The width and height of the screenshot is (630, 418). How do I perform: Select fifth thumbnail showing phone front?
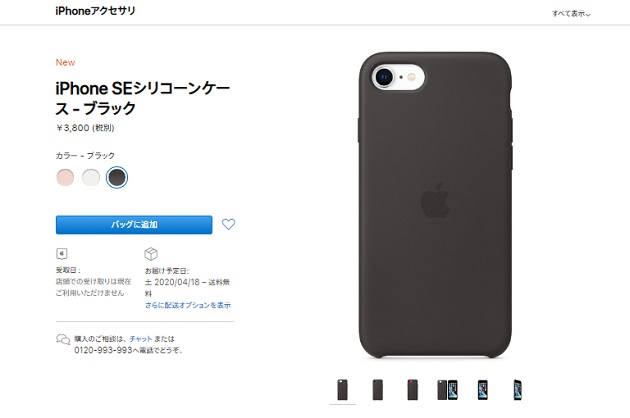point(483,390)
